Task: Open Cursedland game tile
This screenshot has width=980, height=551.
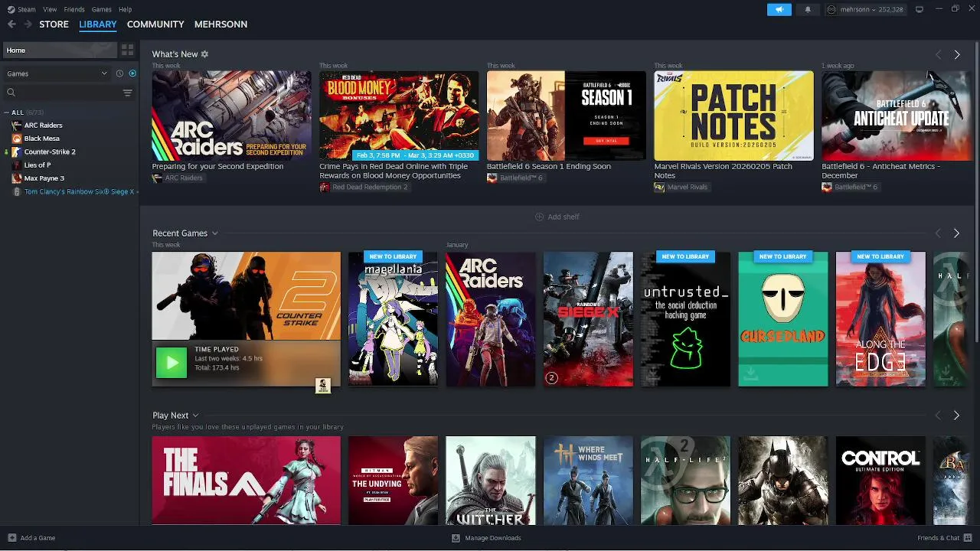Action: click(x=782, y=319)
